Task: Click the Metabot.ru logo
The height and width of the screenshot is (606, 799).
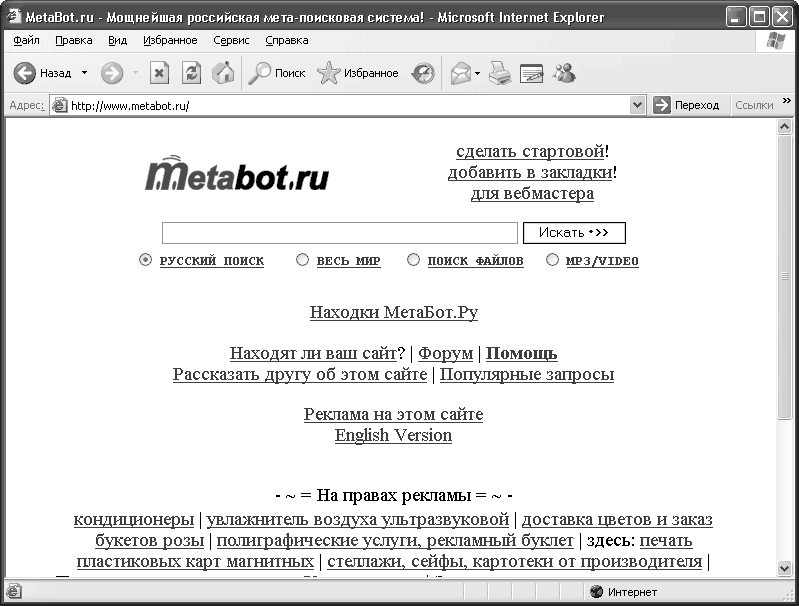Action: pyautogui.click(x=237, y=173)
